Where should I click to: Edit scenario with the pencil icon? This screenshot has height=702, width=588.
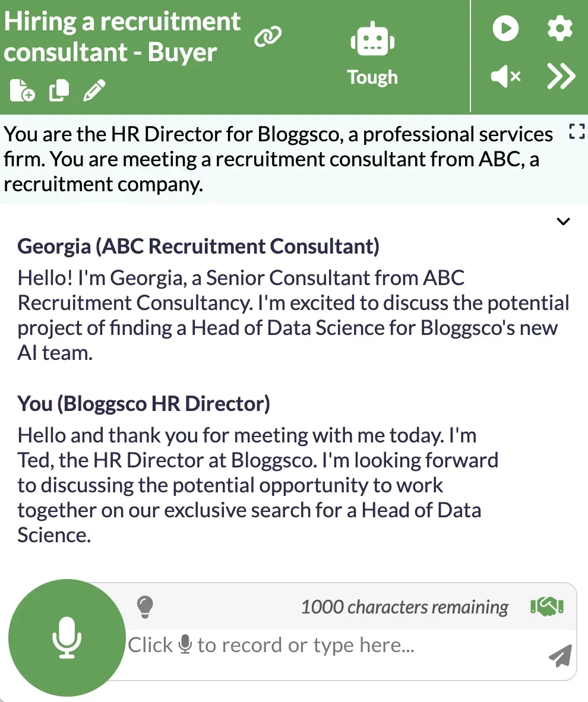click(94, 90)
